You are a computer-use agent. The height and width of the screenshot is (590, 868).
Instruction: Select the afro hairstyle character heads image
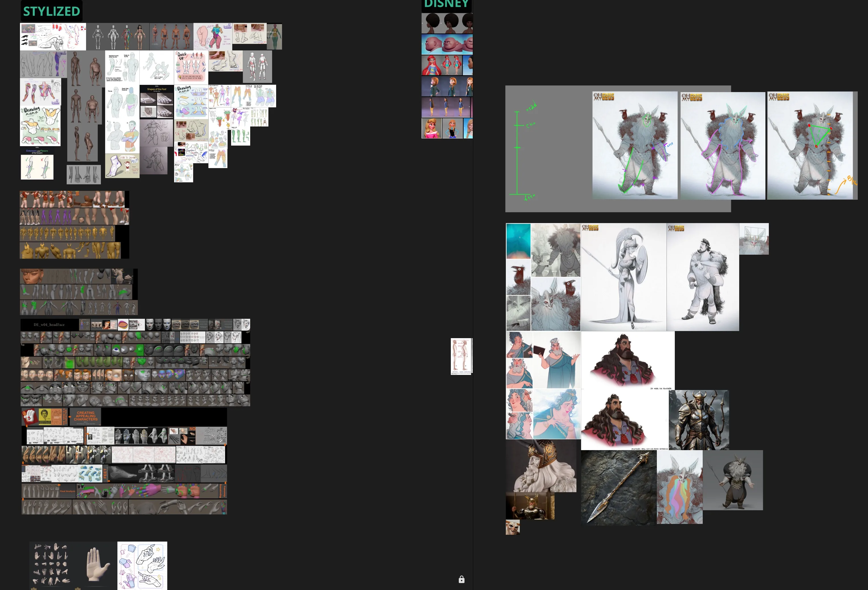coord(447,23)
